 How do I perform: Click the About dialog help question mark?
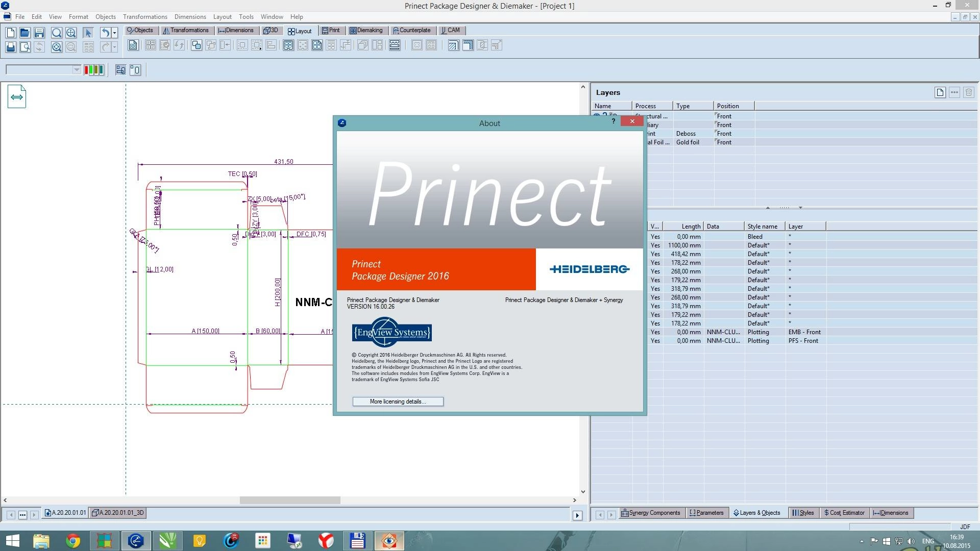click(614, 121)
